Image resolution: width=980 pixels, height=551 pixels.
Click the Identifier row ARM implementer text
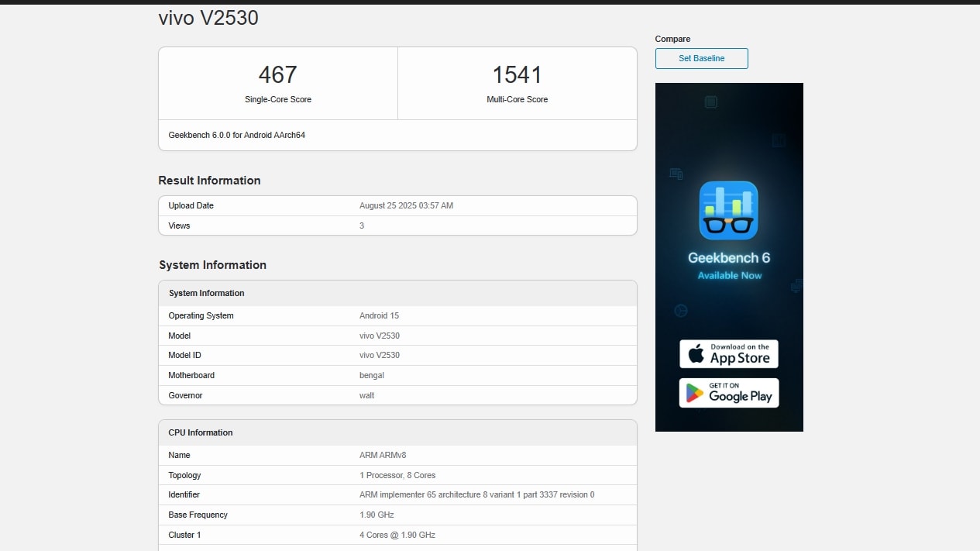click(x=476, y=495)
